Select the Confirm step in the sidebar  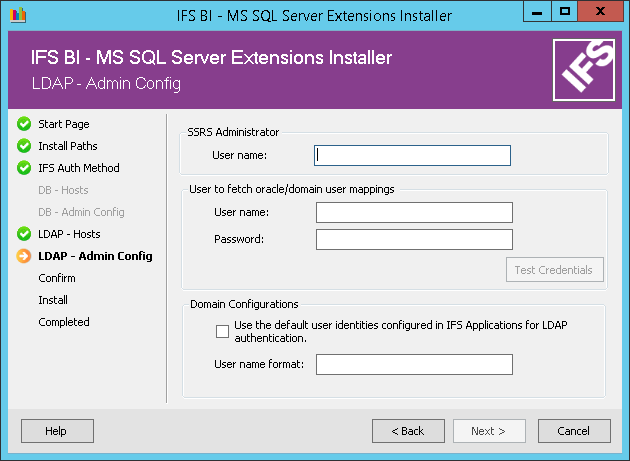tap(57, 278)
